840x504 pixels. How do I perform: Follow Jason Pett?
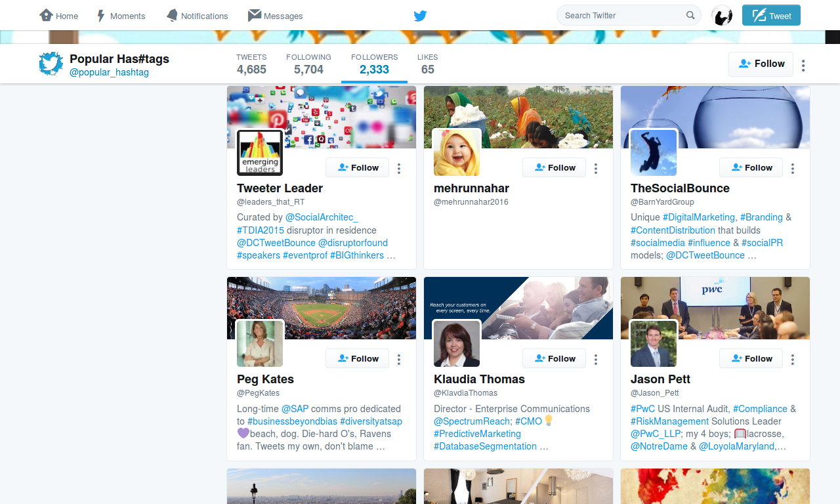click(751, 359)
